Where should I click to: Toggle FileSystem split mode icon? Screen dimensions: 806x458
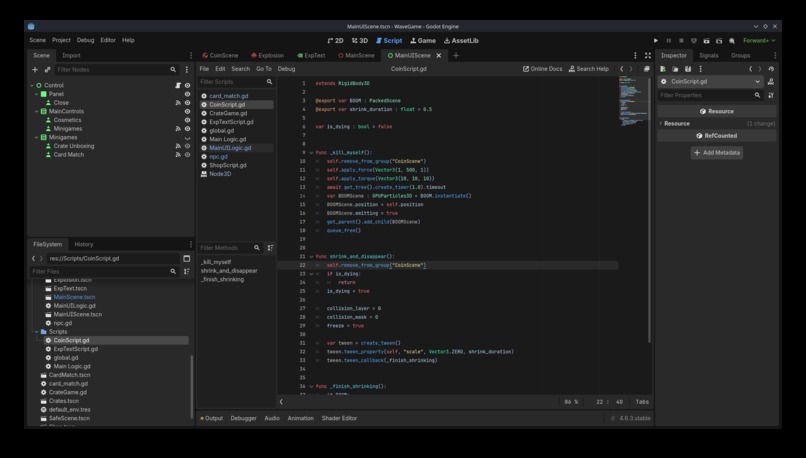click(x=187, y=259)
